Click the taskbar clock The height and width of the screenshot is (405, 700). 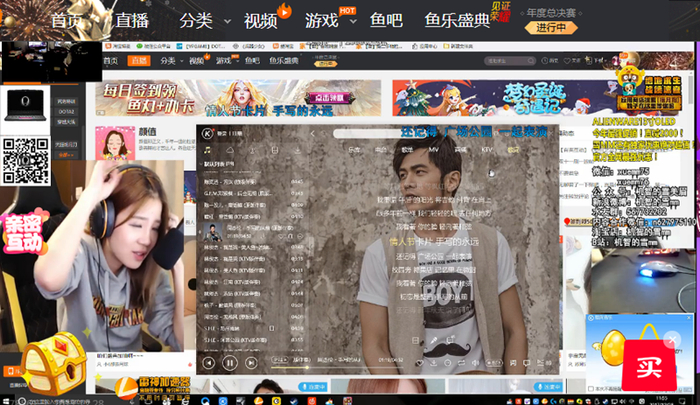(662, 400)
